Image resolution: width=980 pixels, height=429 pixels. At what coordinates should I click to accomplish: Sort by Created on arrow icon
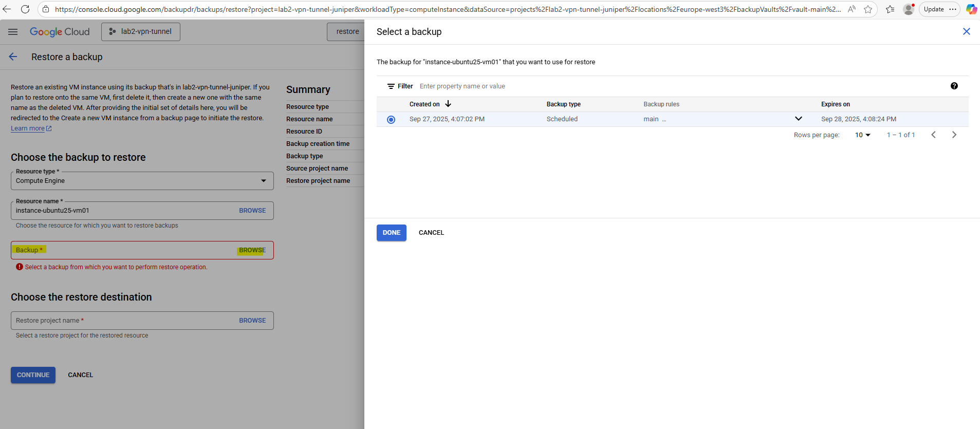448,104
